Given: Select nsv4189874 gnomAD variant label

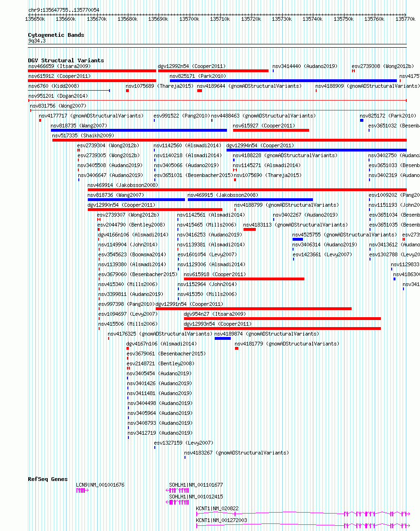Looking at the screenshot, I should click(267, 334).
